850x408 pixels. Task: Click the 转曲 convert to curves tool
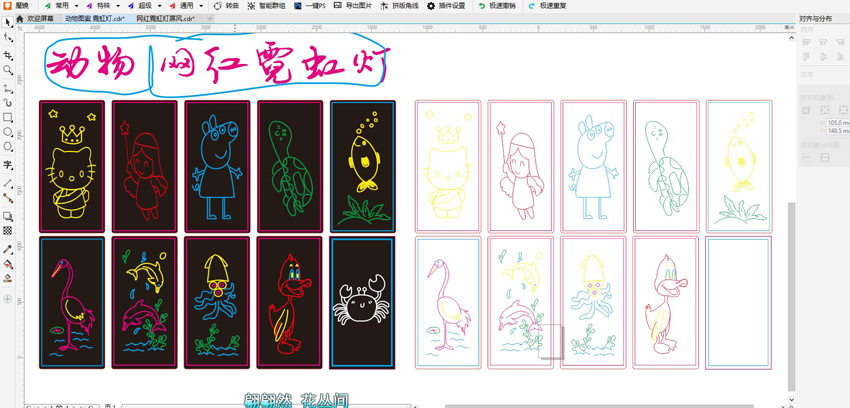pos(225,5)
